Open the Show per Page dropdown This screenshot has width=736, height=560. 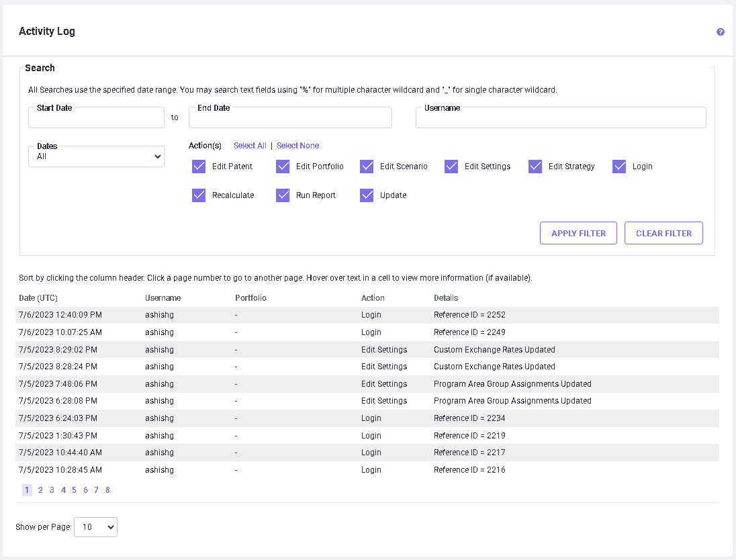tap(95, 527)
